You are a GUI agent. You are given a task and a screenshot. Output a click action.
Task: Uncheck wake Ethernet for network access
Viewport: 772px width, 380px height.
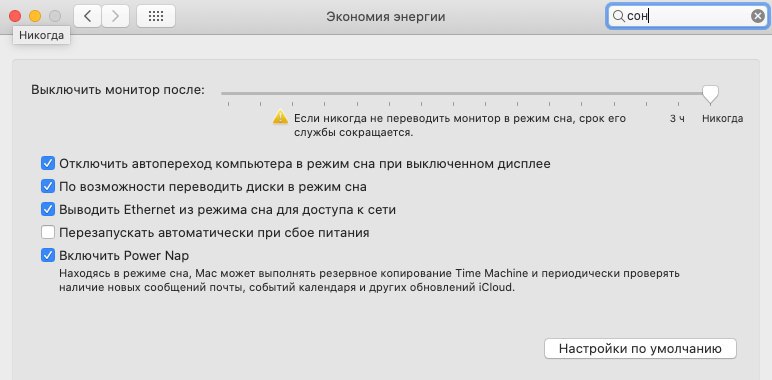tap(48, 210)
